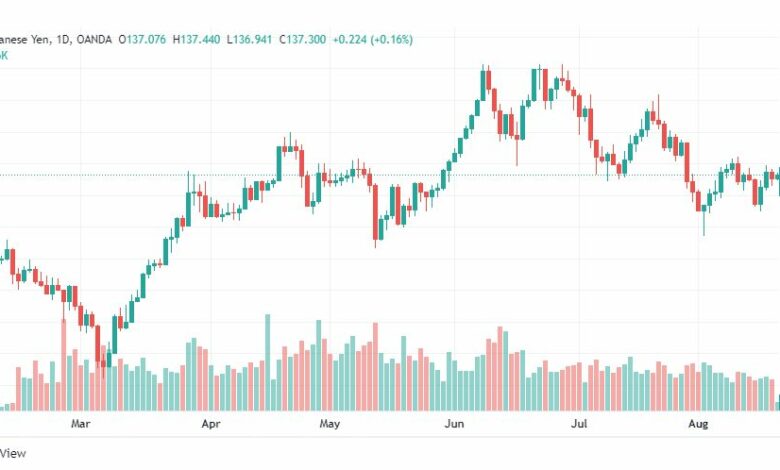Click the tall red volume bar before March
The image size is (780, 470).
click(x=64, y=365)
